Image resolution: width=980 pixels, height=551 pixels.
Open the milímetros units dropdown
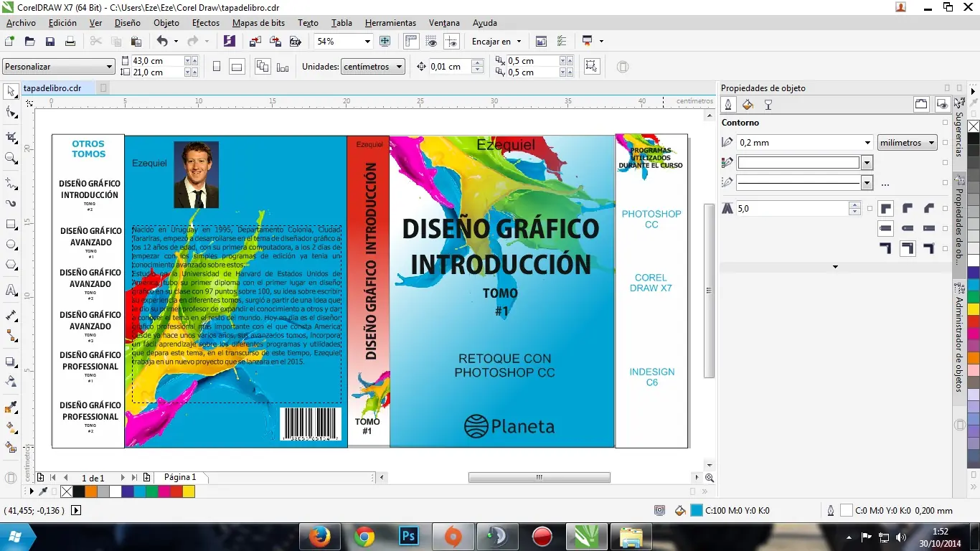click(x=908, y=143)
